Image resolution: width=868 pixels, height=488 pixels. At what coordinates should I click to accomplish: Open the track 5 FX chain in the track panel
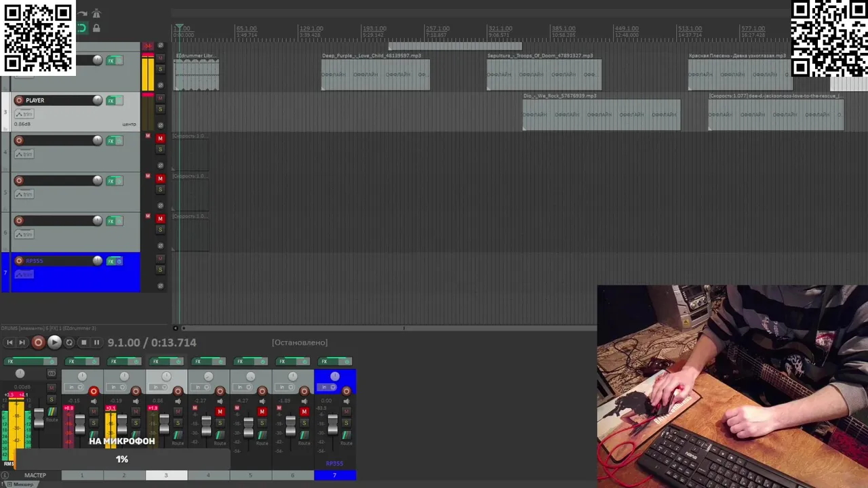click(x=111, y=180)
